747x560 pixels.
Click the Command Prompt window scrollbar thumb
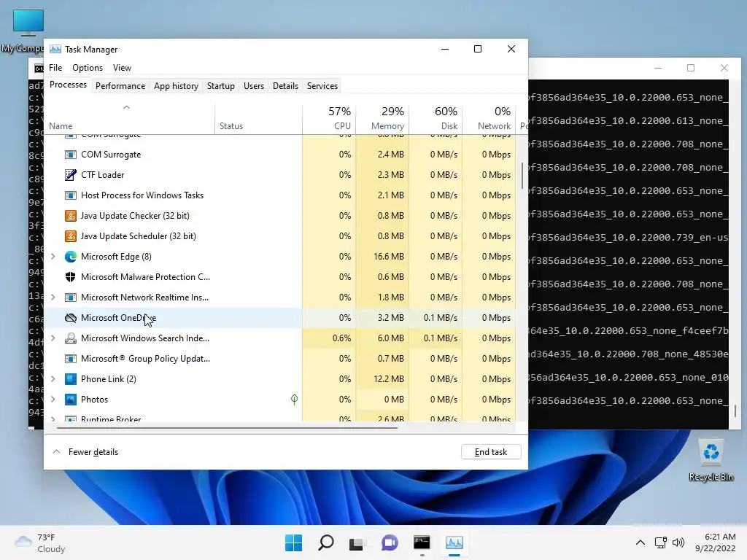coord(735,411)
